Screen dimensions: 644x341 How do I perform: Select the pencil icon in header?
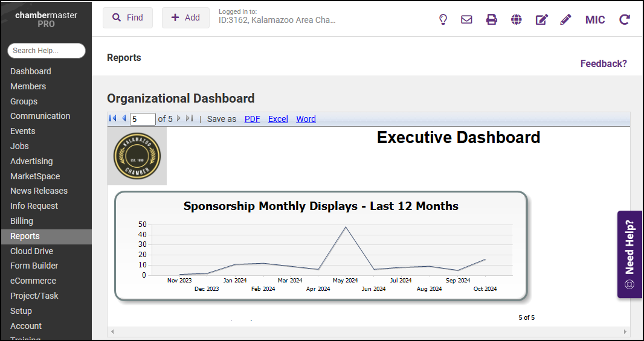pos(565,19)
